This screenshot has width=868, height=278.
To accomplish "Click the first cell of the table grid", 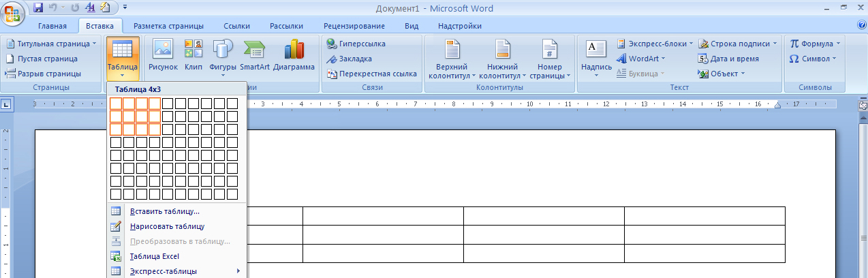I will [116, 104].
